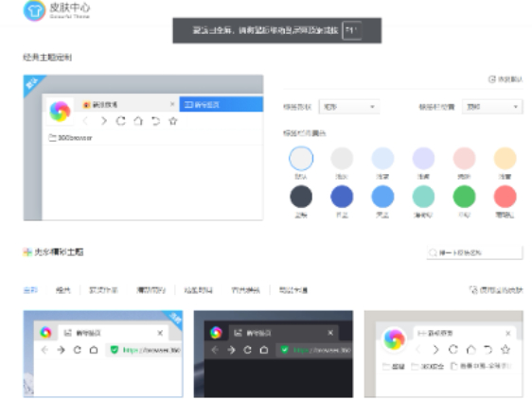The height and width of the screenshot is (399, 532).
Task: Click the magnifier icon in the theme search box
Action: 433,252
